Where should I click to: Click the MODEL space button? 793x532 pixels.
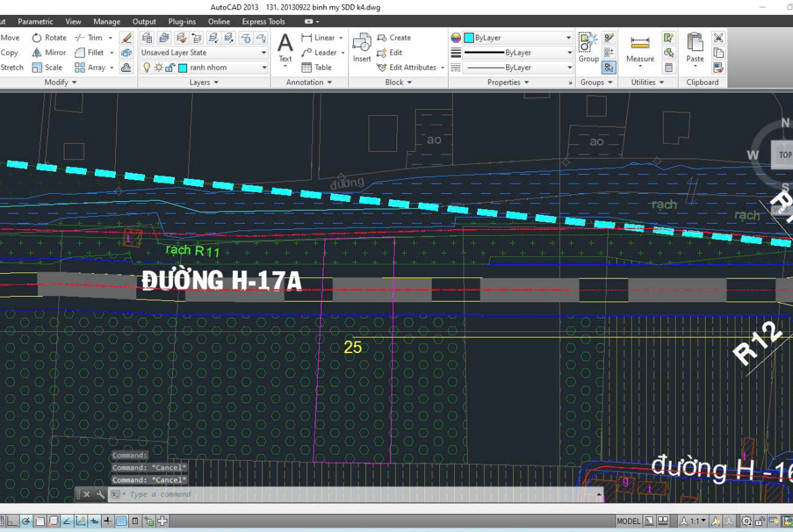[x=628, y=521]
